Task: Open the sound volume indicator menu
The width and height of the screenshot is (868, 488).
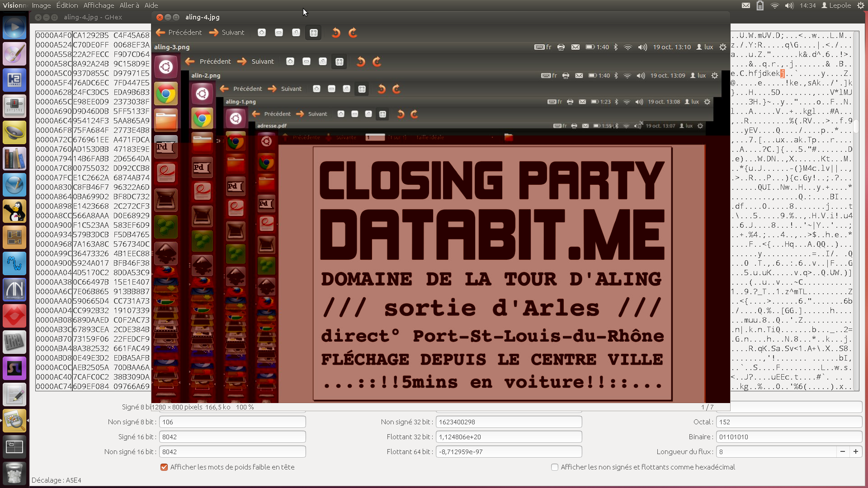Action: pos(789,5)
